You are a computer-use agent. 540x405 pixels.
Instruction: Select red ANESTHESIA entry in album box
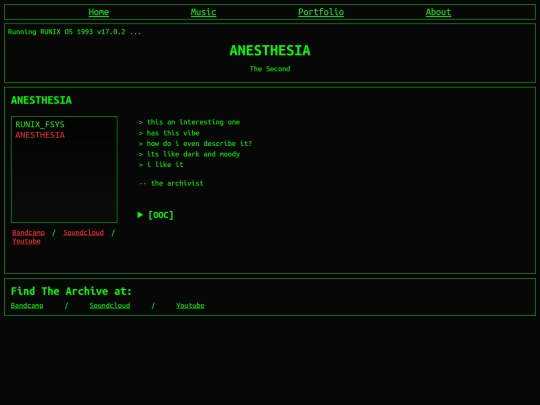tap(40, 135)
